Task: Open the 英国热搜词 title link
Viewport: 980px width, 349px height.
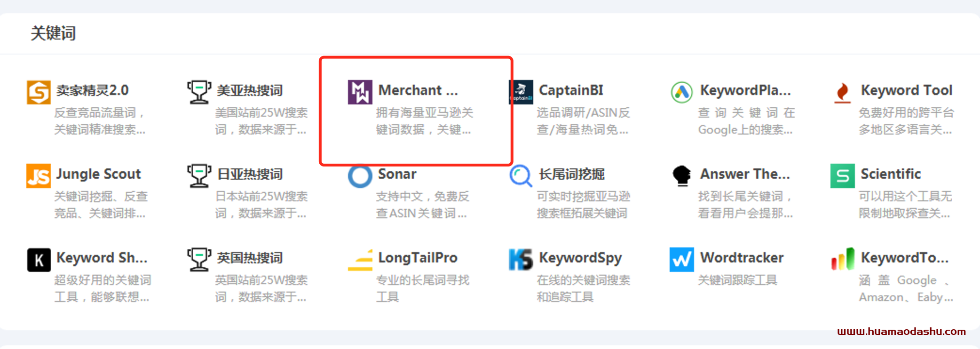Action: 250,257
